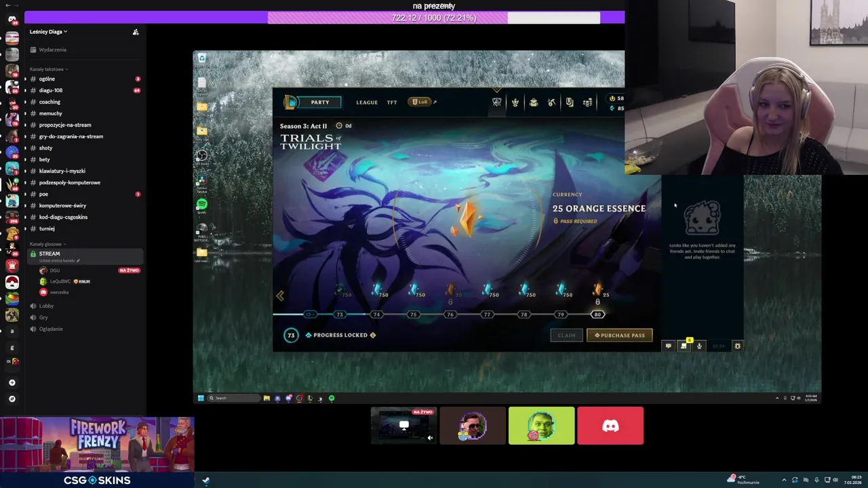Select the red Discord-logo participant tile
Screen dimensions: 868x488
click(610, 426)
